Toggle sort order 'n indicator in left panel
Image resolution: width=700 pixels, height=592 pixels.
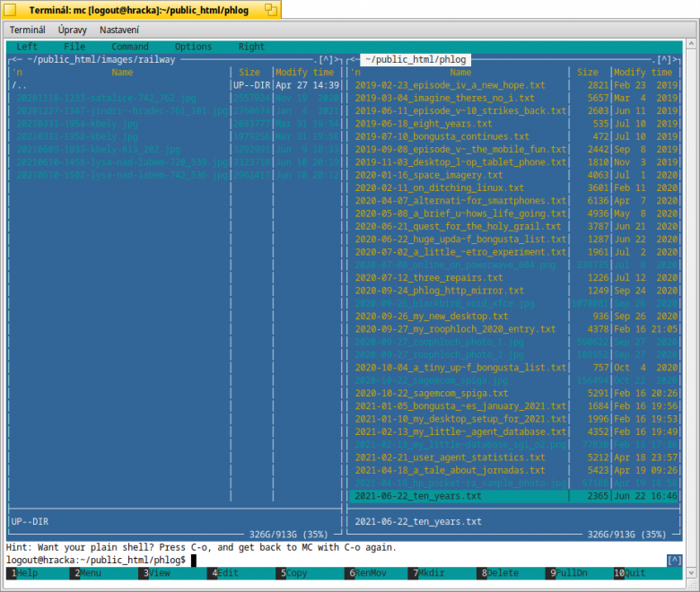tap(17, 73)
